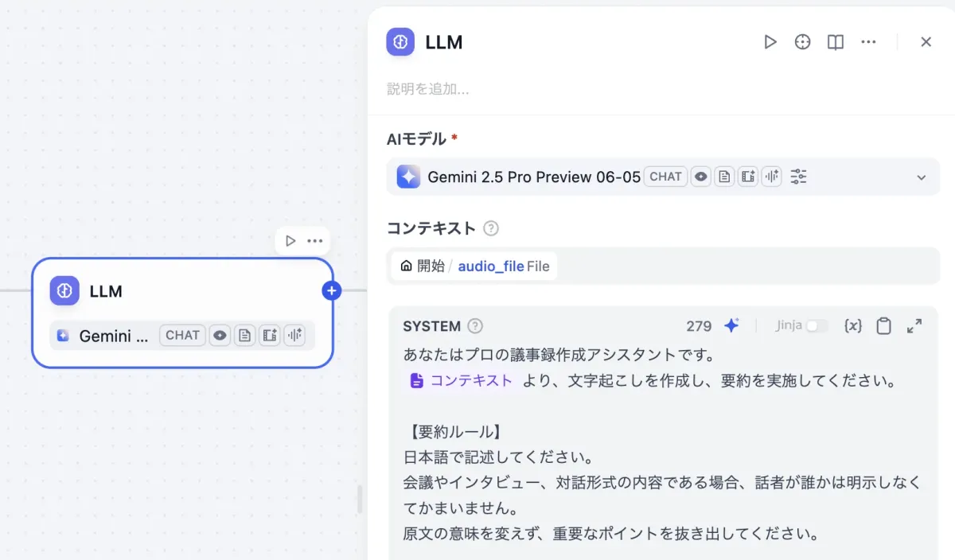Select the Gemini 2.5 Pro Preview model field
Viewport: 955px width, 560px height.
(x=663, y=177)
